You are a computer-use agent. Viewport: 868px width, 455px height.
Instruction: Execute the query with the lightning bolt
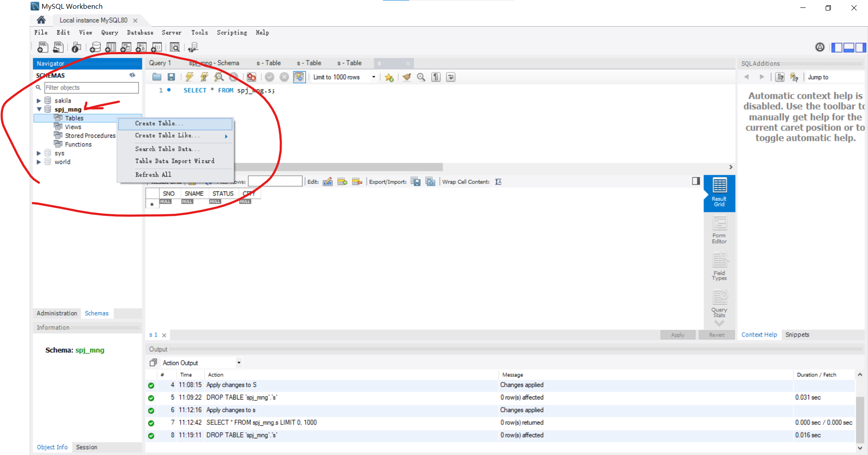(189, 77)
